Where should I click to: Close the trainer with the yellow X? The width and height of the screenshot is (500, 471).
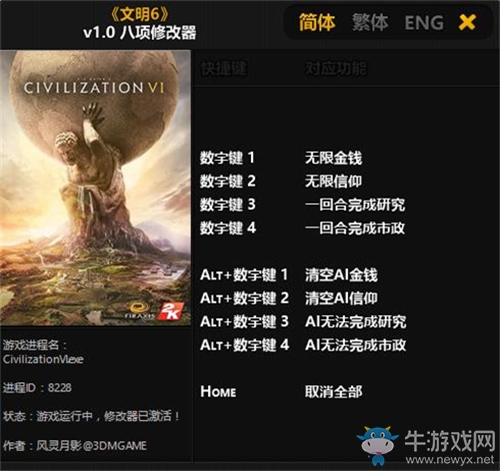tap(467, 23)
